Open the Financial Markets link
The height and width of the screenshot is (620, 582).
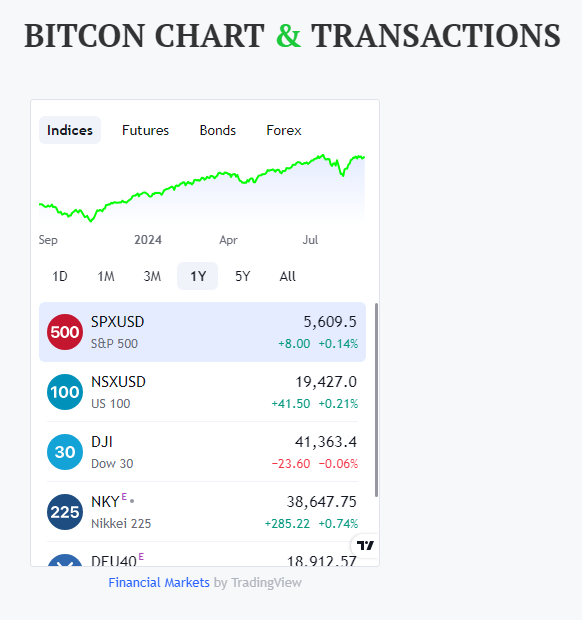pyautogui.click(x=159, y=582)
